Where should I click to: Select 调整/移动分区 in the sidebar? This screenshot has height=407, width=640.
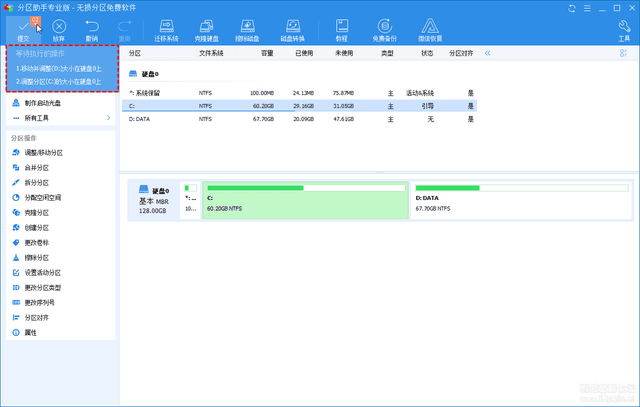[42, 153]
